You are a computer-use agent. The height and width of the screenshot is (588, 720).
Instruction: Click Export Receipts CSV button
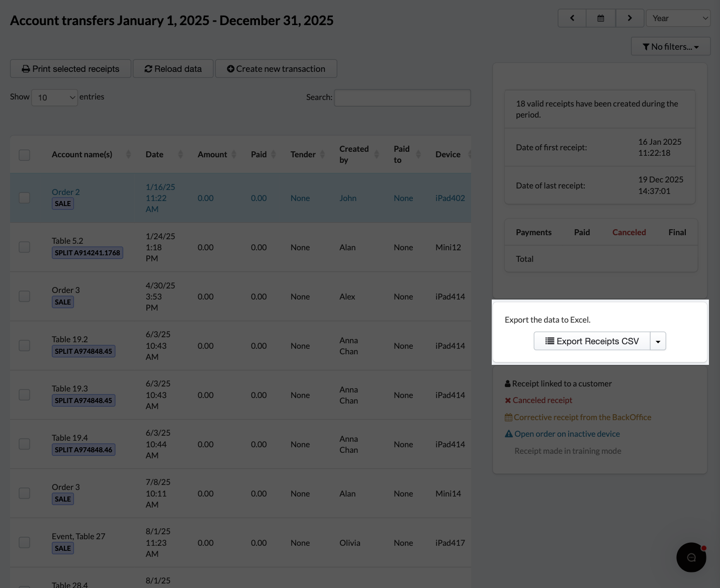pyautogui.click(x=592, y=341)
